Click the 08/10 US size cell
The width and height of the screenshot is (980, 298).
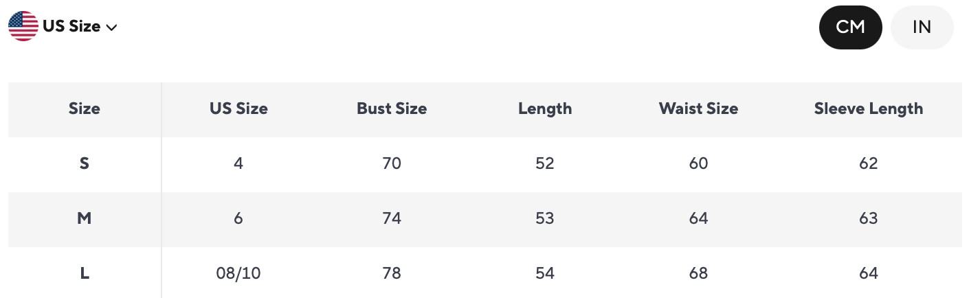pos(238,273)
